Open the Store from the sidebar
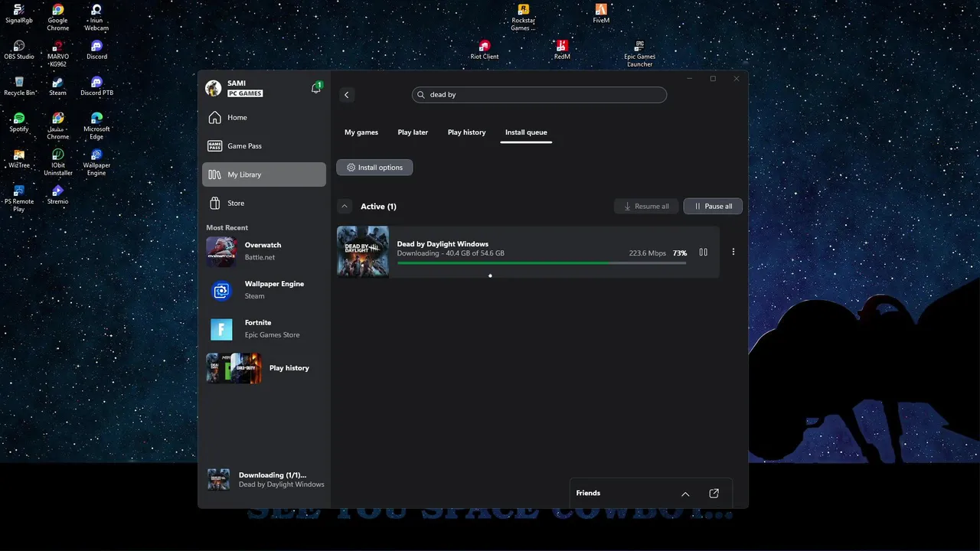Viewport: 980px width, 551px height. click(x=264, y=203)
